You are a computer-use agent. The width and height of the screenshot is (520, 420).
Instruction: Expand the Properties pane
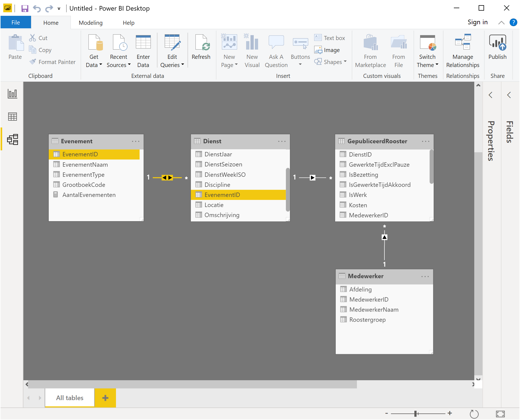490,95
